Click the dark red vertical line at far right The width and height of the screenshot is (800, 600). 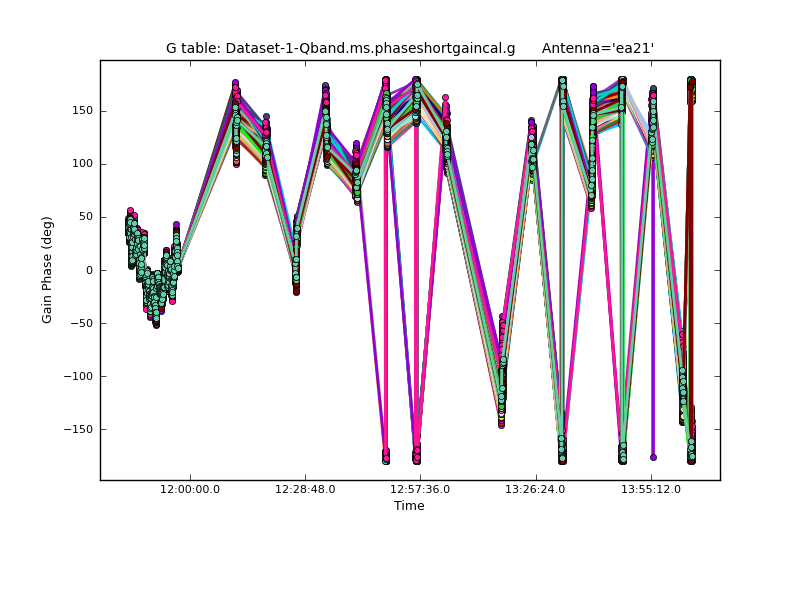(x=689, y=270)
